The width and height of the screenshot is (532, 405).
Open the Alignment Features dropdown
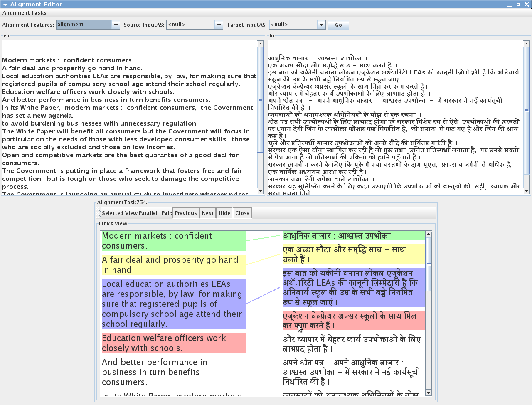click(116, 25)
